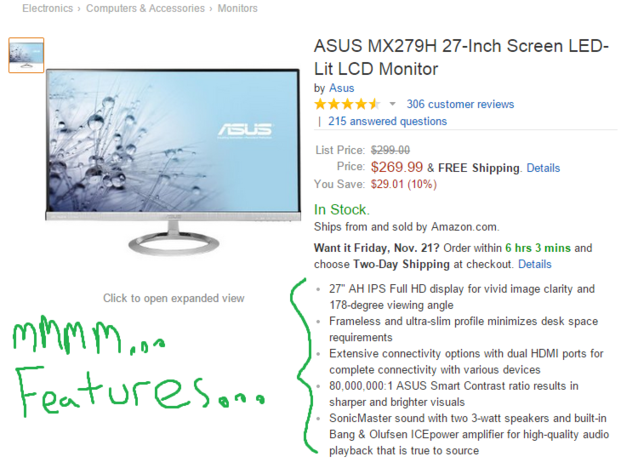The width and height of the screenshot is (638, 468).
Task: Click the five-star rating icons
Action: click(347, 104)
